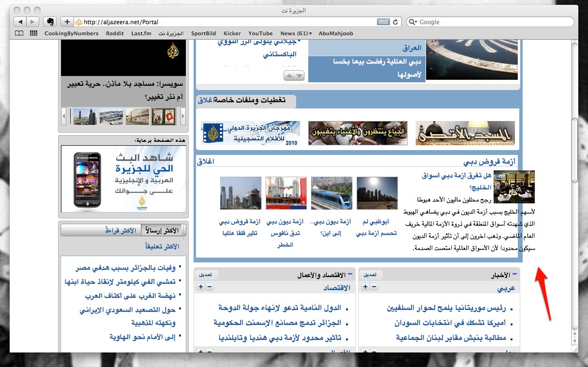The height and width of the screenshot is (367, 588).
Task: Open headline هل تغرق ازمة دبي اسواق الخليج؟
Action: point(456,181)
